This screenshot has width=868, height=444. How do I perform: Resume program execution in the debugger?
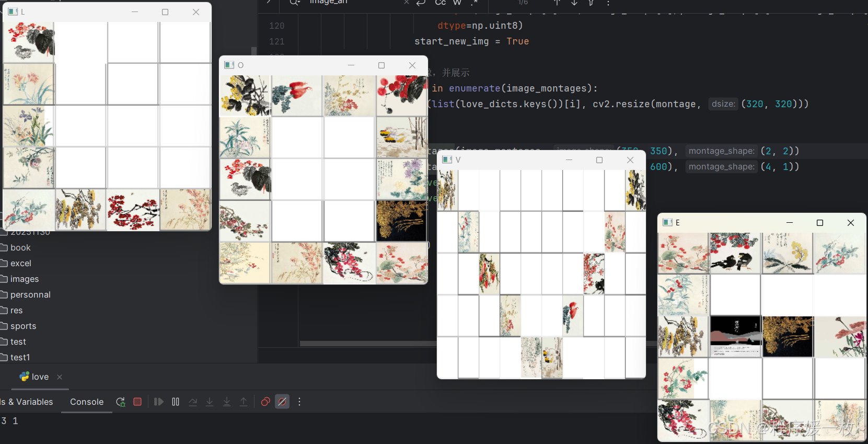159,402
